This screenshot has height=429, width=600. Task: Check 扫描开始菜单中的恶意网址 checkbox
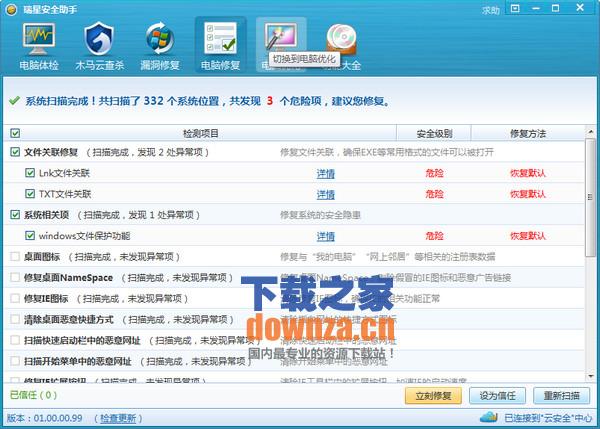pos(15,360)
